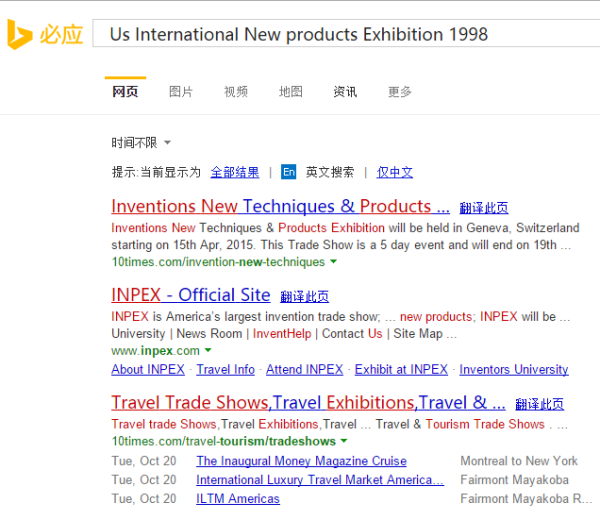Expand the www.inpex.com URL dropdown arrow
The width and height of the screenshot is (600, 520).
click(x=208, y=351)
